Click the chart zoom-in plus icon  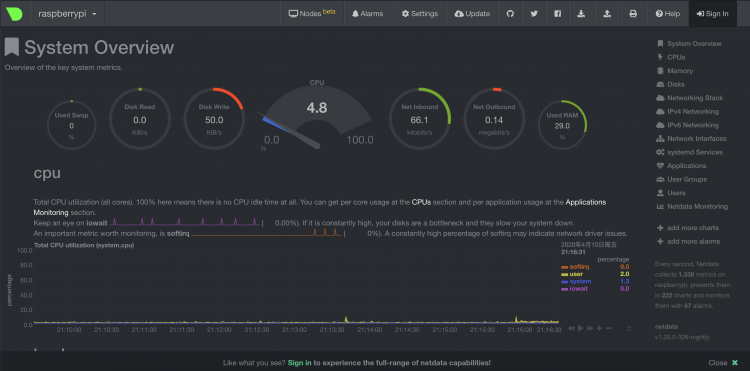pyautogui.click(x=599, y=328)
